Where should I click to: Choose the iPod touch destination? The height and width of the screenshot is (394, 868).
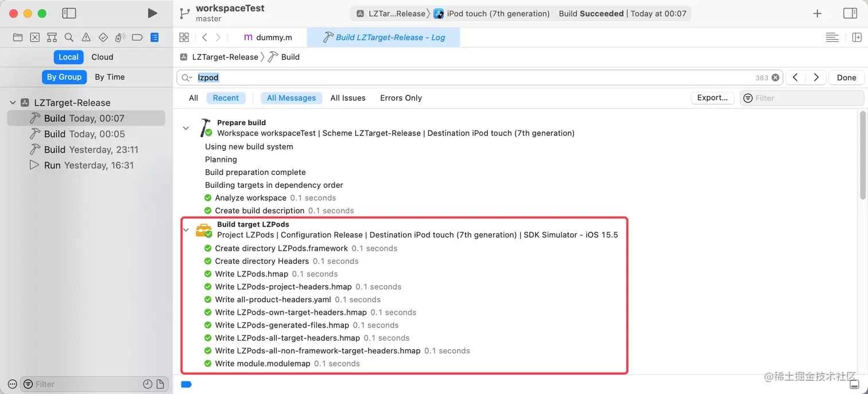coord(491,14)
